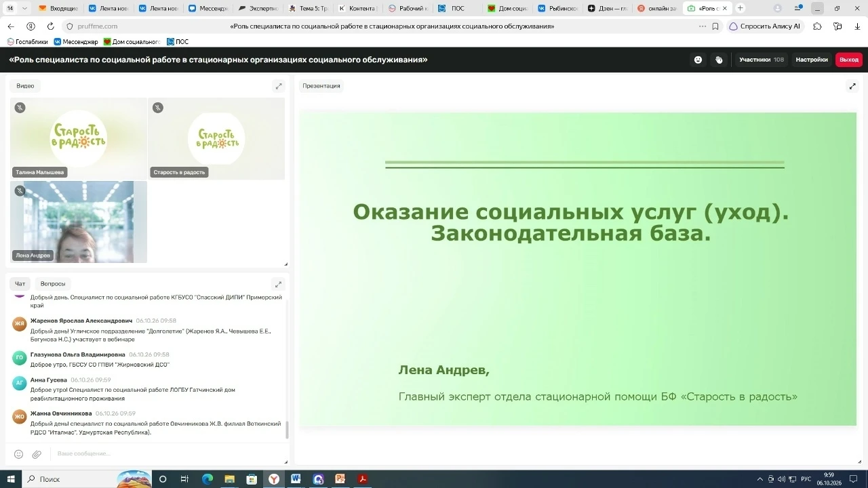The height and width of the screenshot is (488, 868).
Task: Click message author Жанна Овчинникова
Action: pos(61,413)
